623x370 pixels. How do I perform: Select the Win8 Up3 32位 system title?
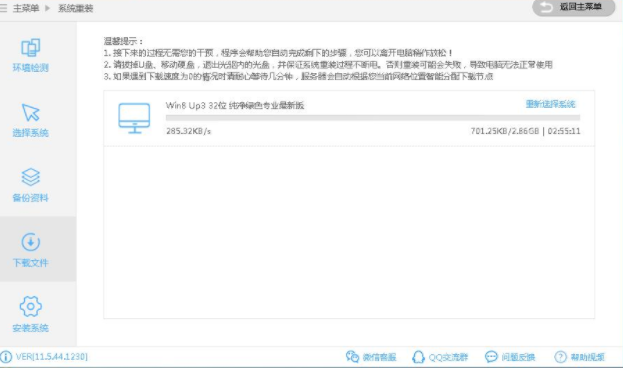point(235,105)
